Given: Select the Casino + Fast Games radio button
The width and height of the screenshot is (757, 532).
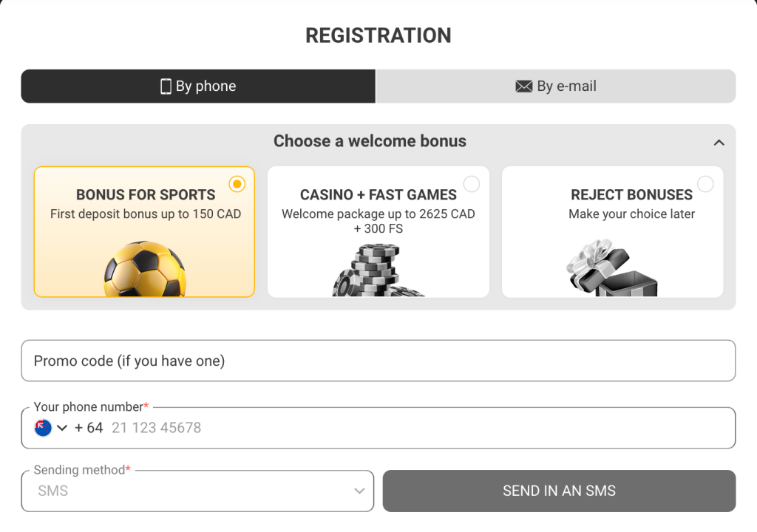Looking at the screenshot, I should coord(471,184).
